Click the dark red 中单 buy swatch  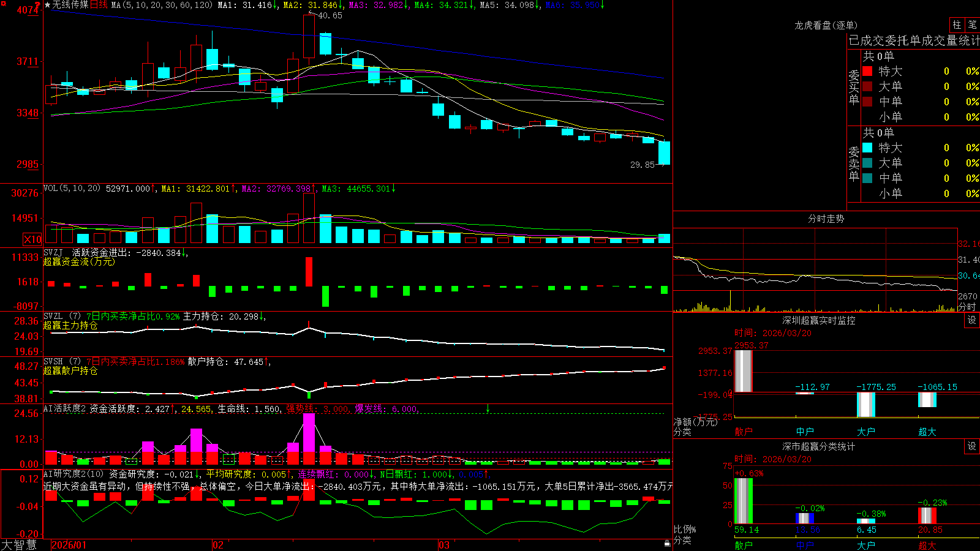pyautogui.click(x=867, y=102)
